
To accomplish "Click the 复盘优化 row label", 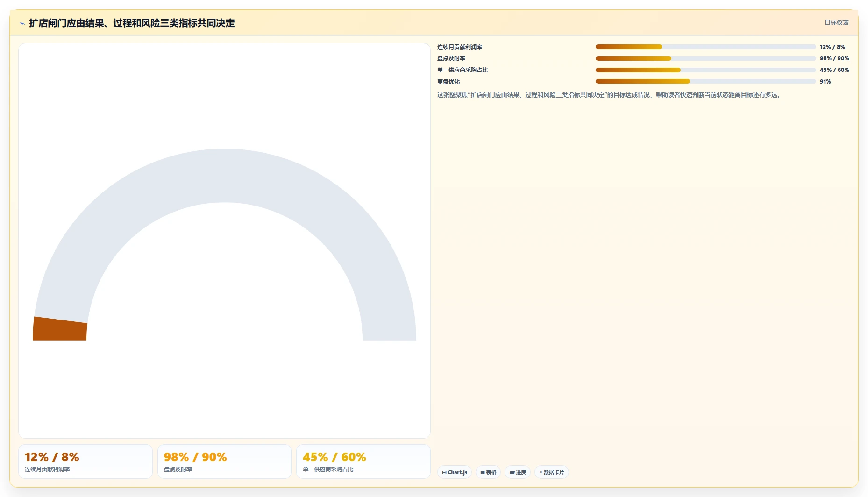I will click(448, 82).
